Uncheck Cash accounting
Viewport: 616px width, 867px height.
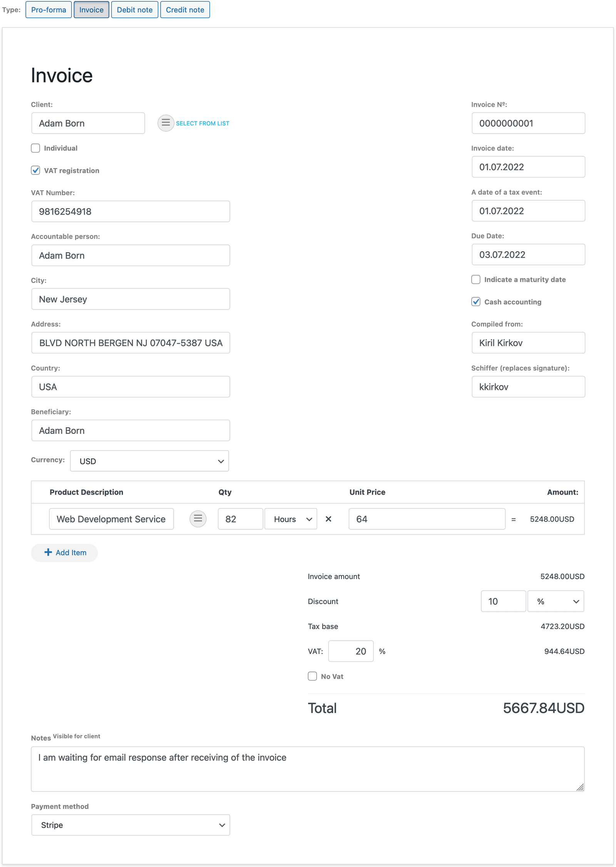click(x=476, y=302)
